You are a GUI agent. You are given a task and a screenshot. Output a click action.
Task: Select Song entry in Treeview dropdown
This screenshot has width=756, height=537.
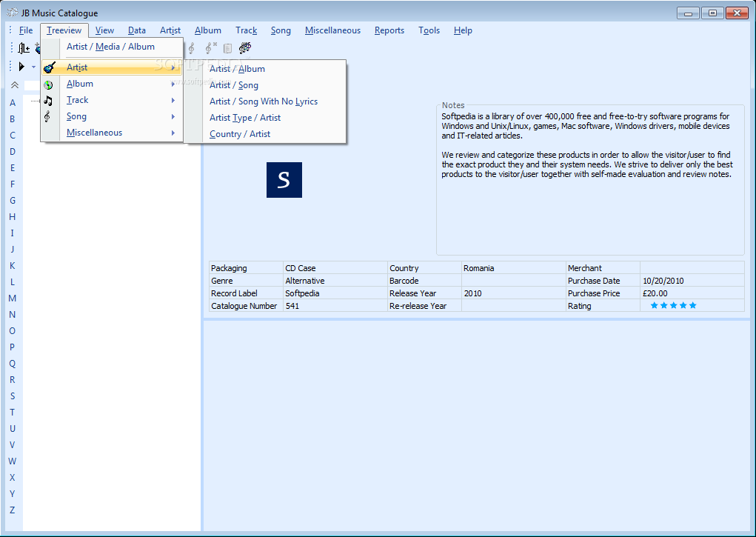[x=112, y=117]
